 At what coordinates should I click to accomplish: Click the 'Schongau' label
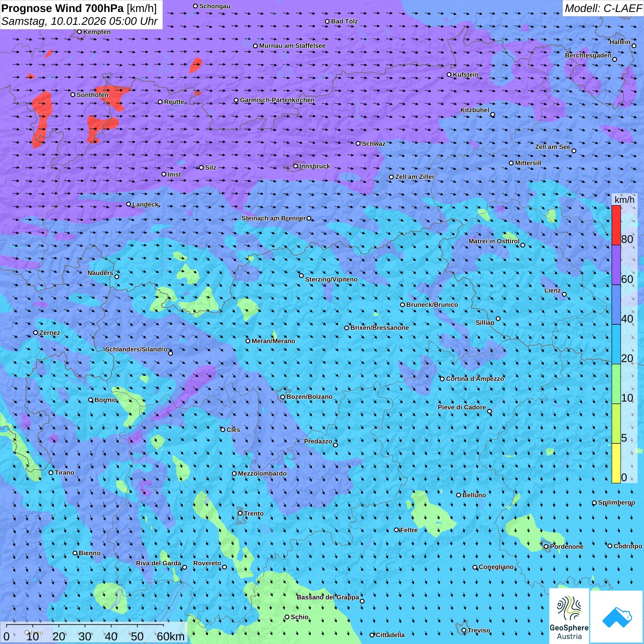pyautogui.click(x=215, y=6)
